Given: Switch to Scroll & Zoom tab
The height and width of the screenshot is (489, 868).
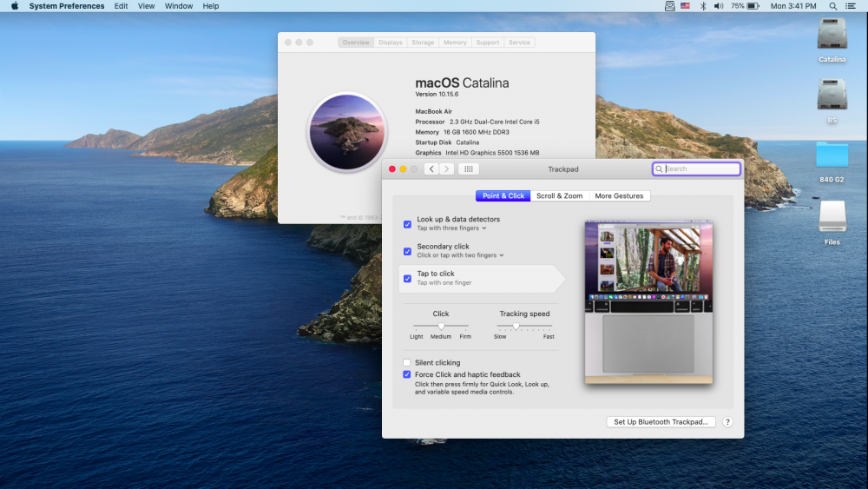Looking at the screenshot, I should (560, 196).
